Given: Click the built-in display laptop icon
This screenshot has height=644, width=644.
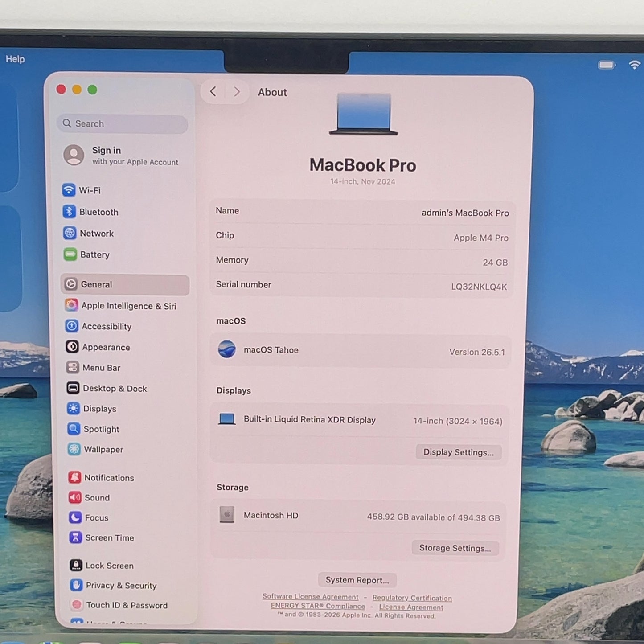Looking at the screenshot, I should point(227,419).
